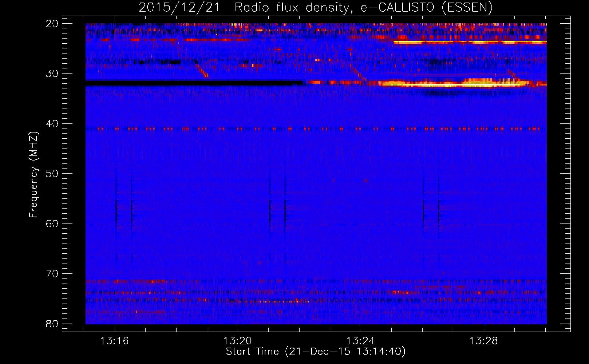Click the 80 frequency tick label
This screenshot has width=589, height=364.
[52, 324]
